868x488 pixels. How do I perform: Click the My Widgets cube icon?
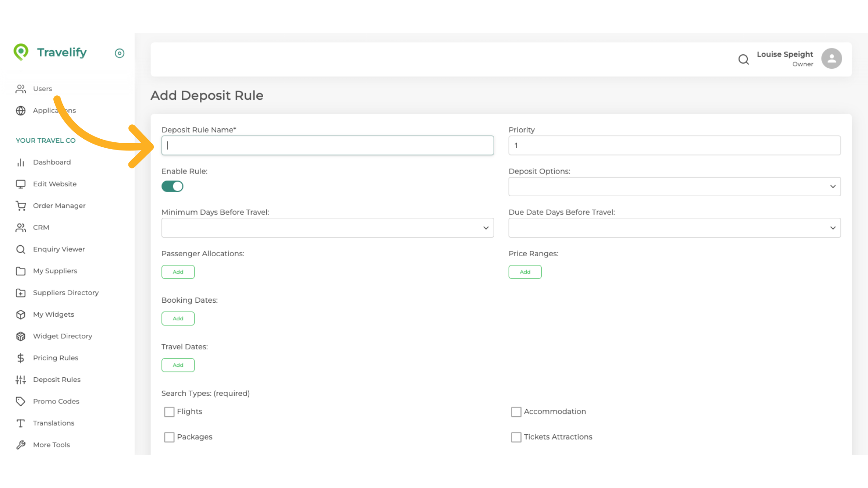pos(21,314)
